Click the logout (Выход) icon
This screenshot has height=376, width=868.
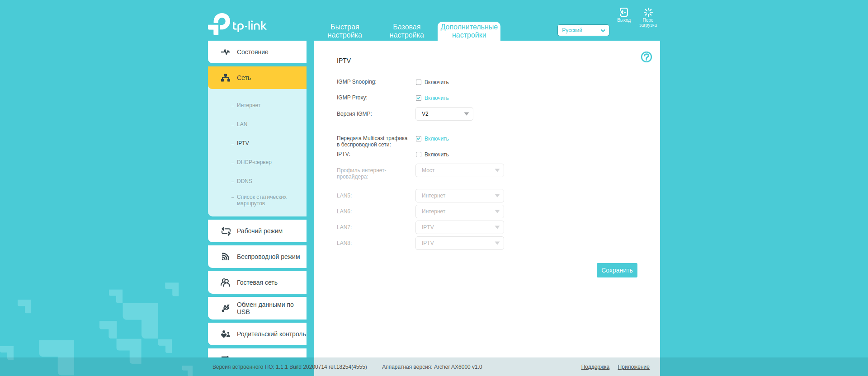pos(623,13)
